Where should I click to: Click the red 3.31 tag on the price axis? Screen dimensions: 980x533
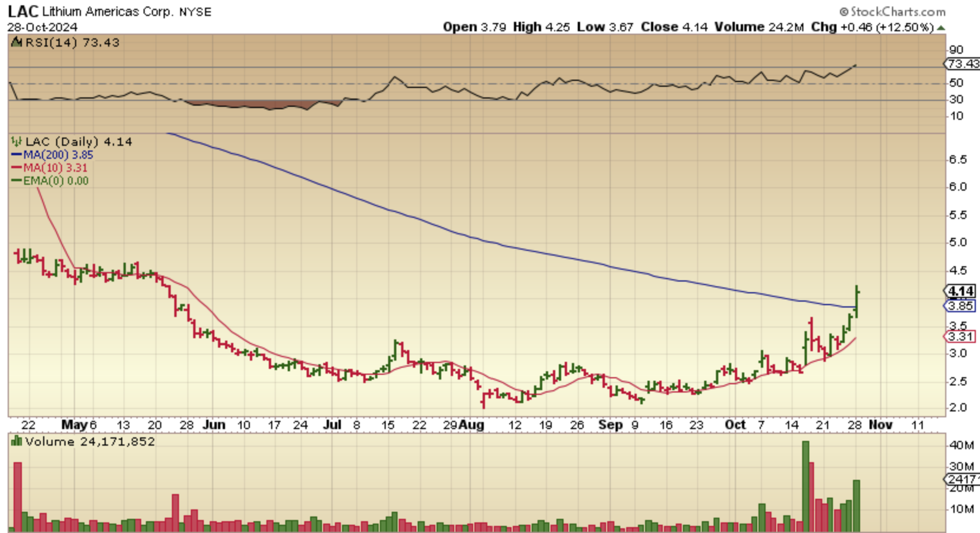coord(961,336)
